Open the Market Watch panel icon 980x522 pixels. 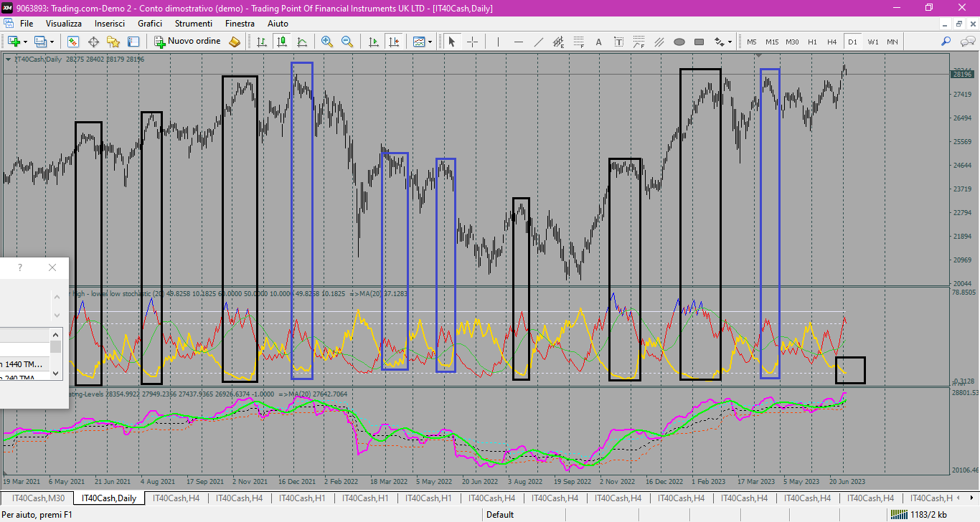pos(73,42)
